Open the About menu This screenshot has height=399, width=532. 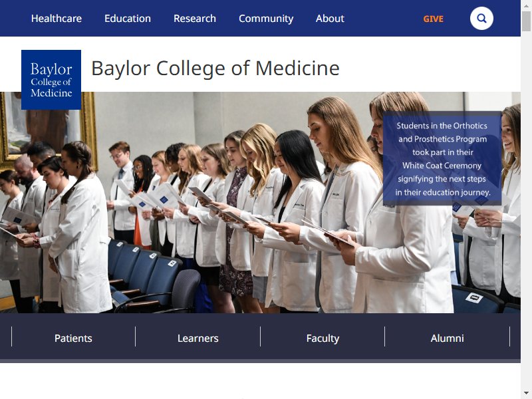pos(330,19)
